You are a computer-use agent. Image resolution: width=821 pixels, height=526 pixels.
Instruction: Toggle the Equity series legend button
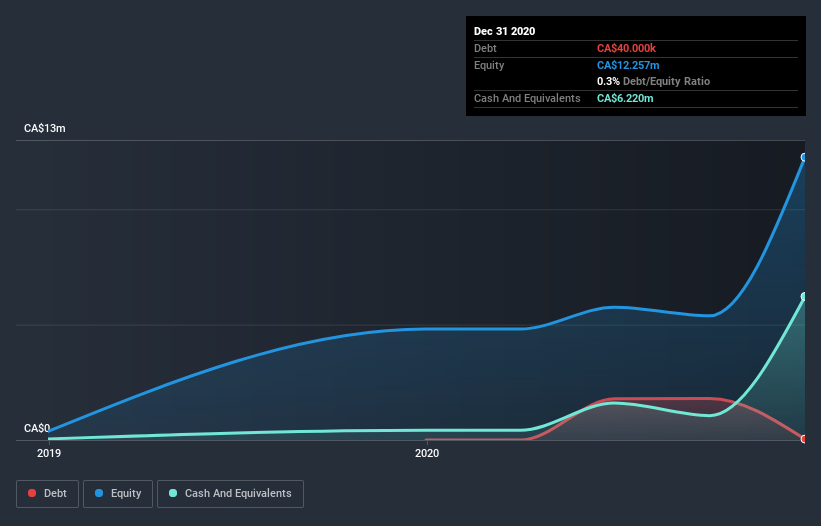tap(118, 494)
